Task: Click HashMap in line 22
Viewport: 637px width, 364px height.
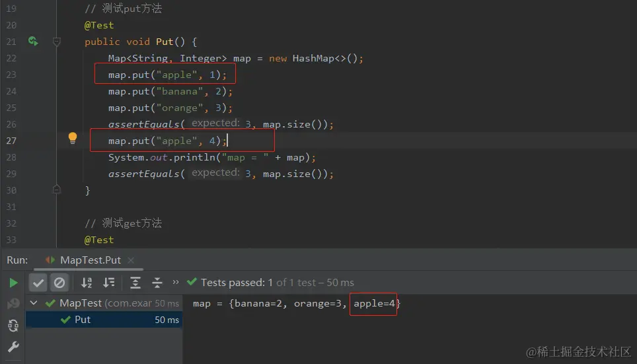Action: click(313, 59)
